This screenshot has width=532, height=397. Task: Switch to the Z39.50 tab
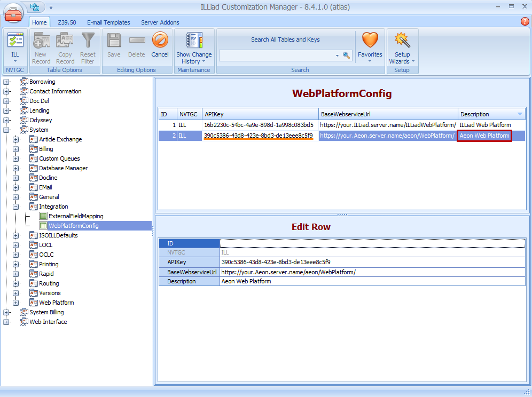pyautogui.click(x=67, y=22)
